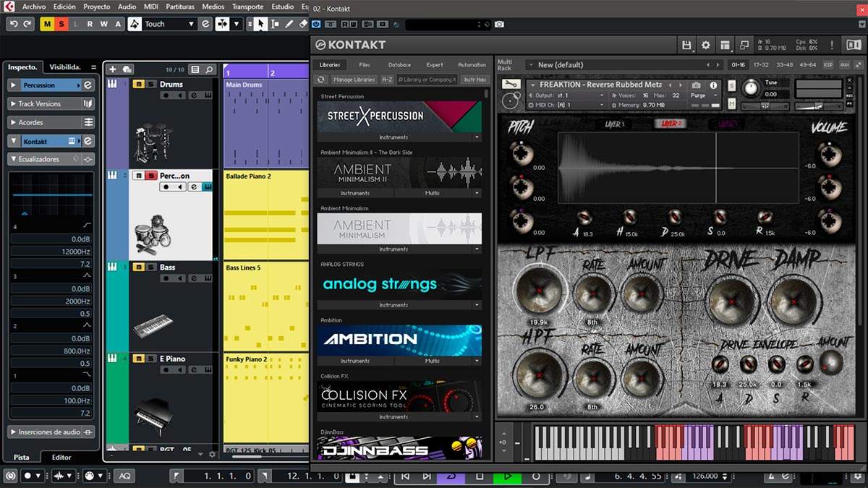Open the FREAKTION instrument wrench editor
Image resolution: width=868 pixels, height=488 pixels.
pos(511,85)
